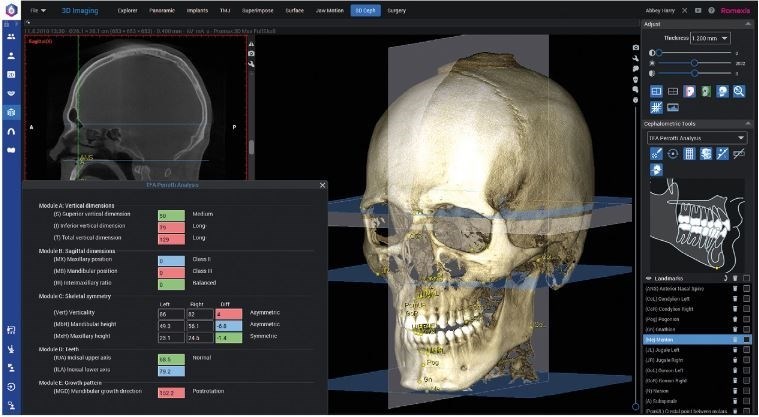The image size is (759, 417).
Task: Toggle the Jugale Left landmark checkbox
Action: (746, 350)
